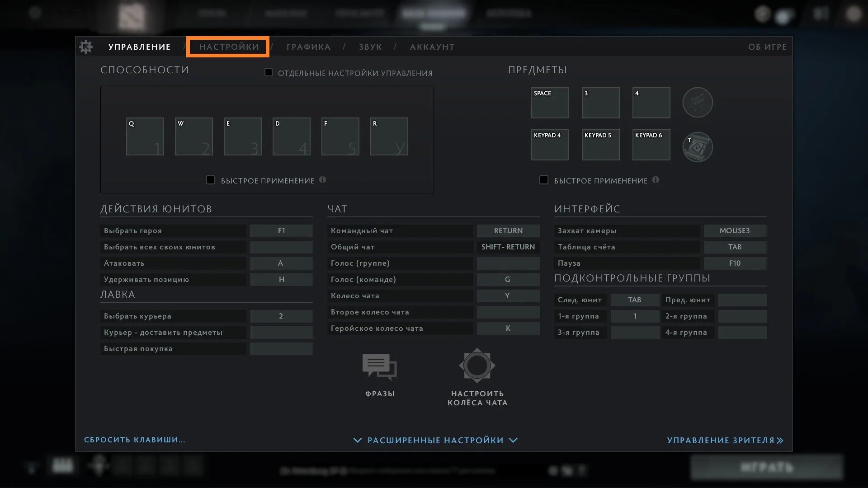This screenshot has height=488, width=868.
Task: Open Управление зрителя double arrow
Action: tap(780, 440)
